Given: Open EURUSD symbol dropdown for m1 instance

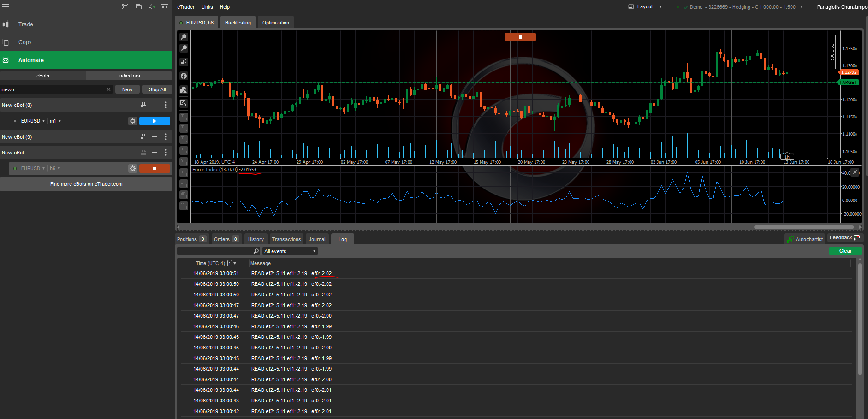Looking at the screenshot, I should click(33, 121).
